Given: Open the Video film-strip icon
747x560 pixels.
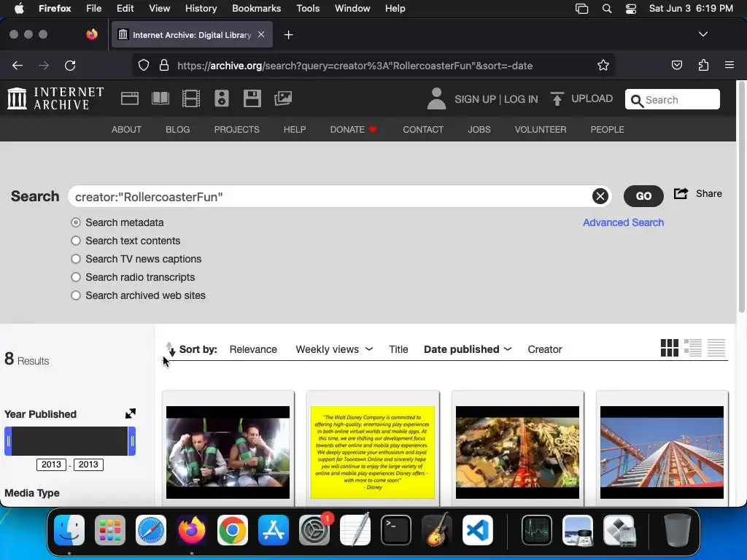Looking at the screenshot, I should [191, 98].
